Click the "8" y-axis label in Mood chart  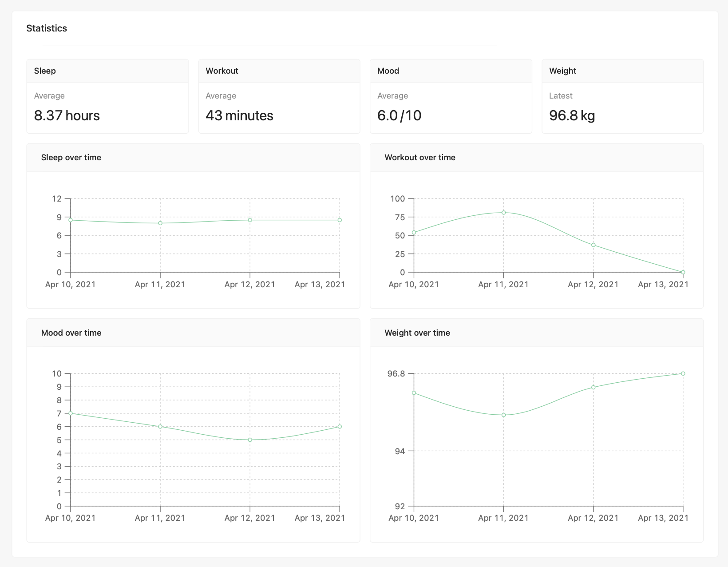(x=59, y=400)
